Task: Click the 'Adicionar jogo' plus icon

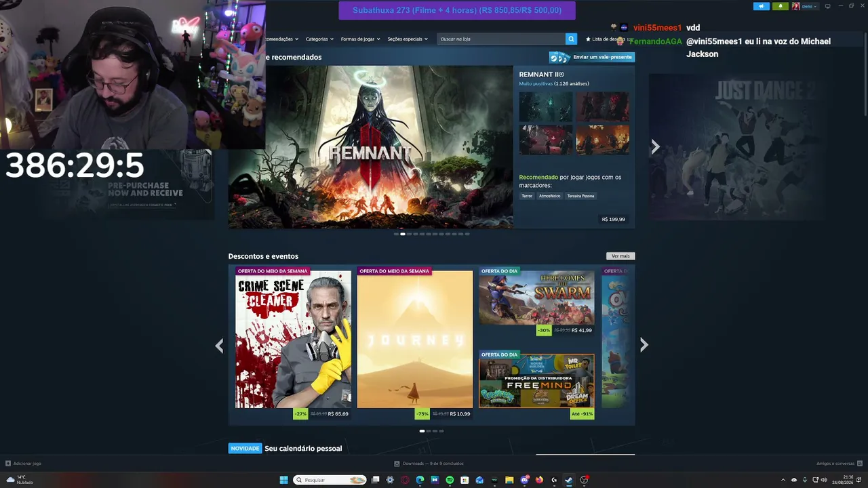Action: pos(8,464)
